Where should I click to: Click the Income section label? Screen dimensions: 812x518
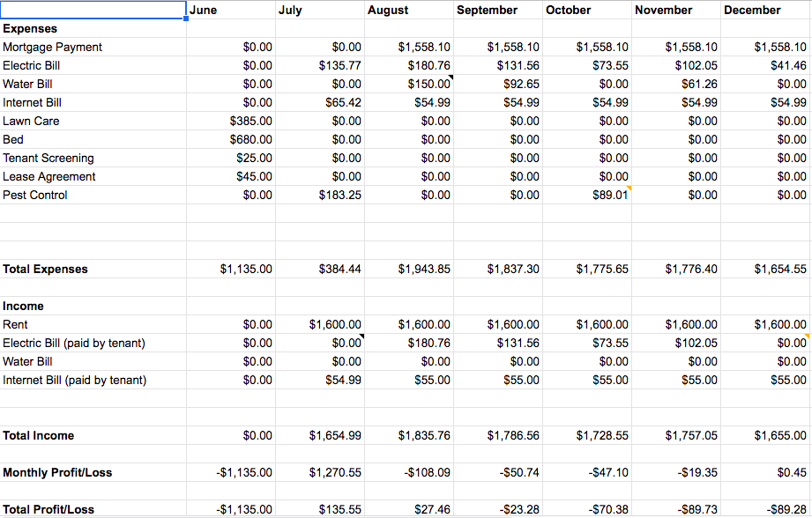tap(23, 306)
